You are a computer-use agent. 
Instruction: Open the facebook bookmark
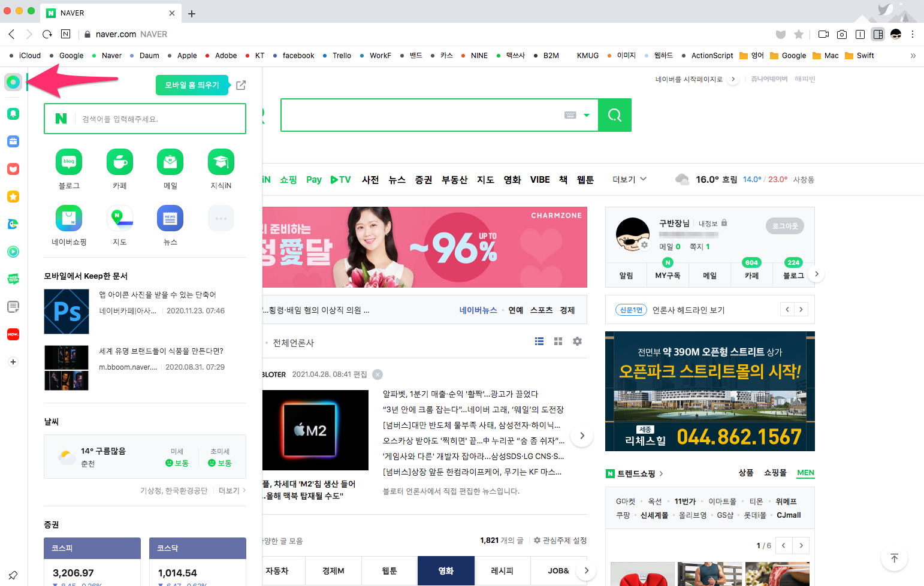point(294,56)
